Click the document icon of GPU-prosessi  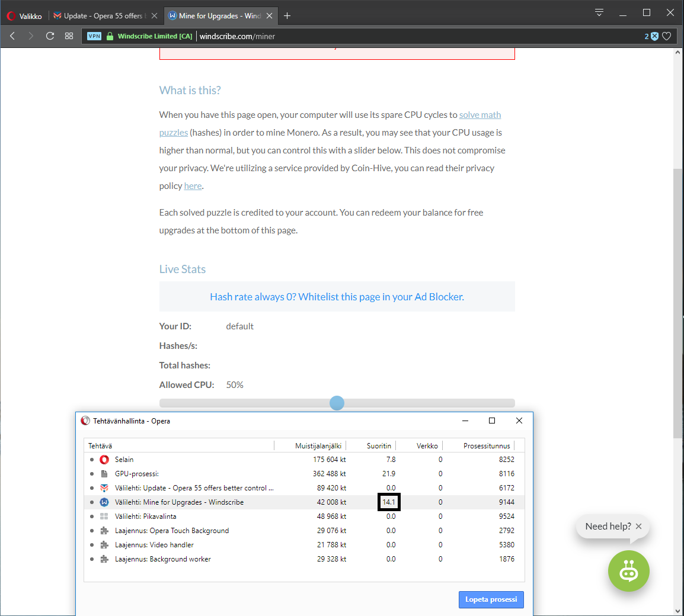click(104, 474)
